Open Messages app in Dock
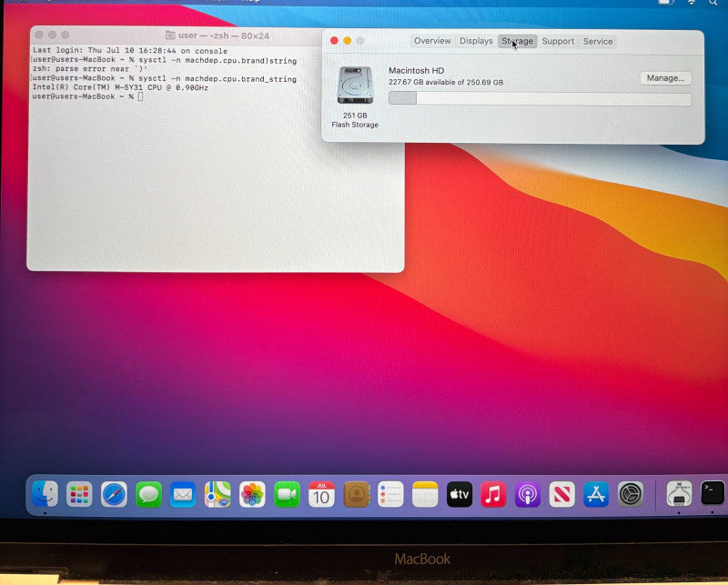This screenshot has width=728, height=585. coord(148,494)
